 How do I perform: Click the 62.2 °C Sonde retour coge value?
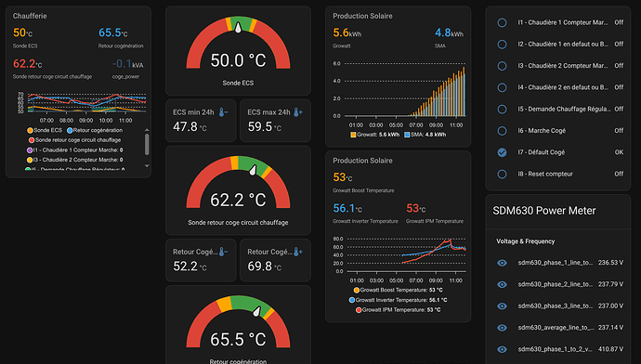point(27,64)
